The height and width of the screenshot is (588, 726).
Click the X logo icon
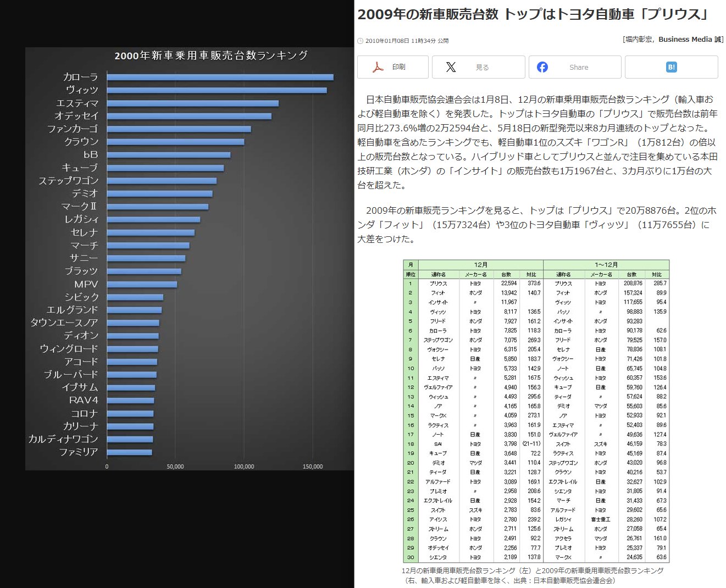pyautogui.click(x=451, y=67)
